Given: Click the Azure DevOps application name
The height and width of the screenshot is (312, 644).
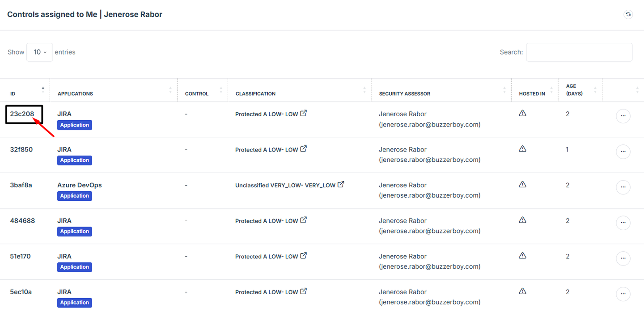Looking at the screenshot, I should 80,185.
